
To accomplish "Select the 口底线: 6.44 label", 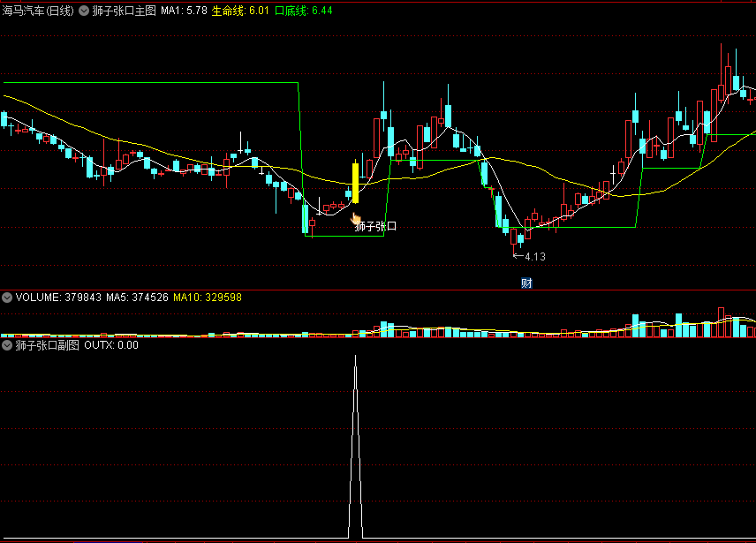I will (x=303, y=11).
